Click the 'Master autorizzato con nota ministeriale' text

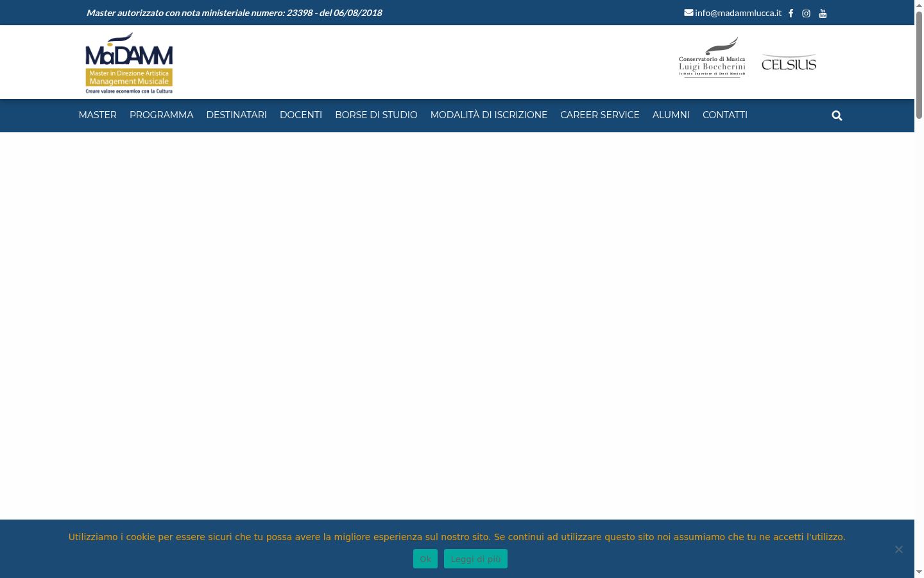(234, 13)
